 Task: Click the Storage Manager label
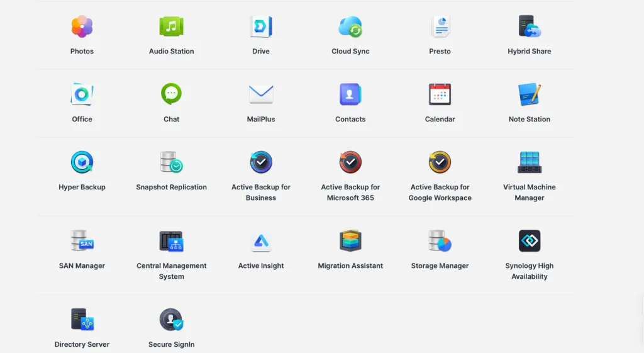pos(440,266)
